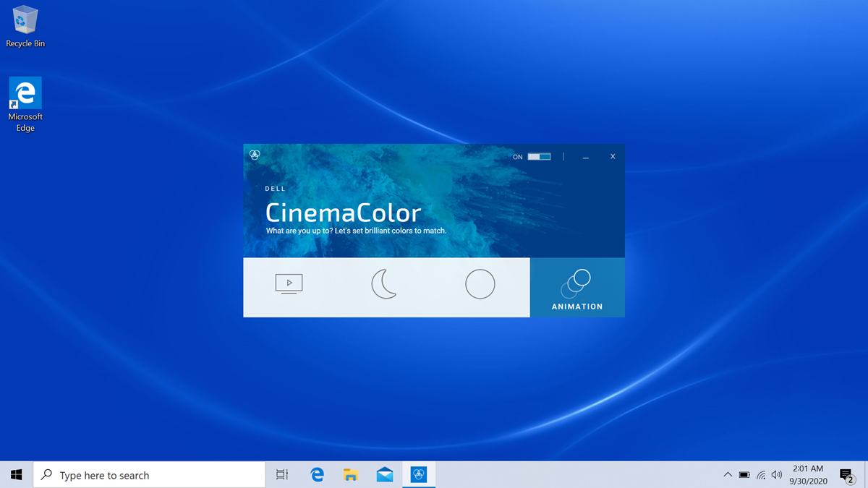
Task: Close the CinemaColor window
Action: coord(613,156)
